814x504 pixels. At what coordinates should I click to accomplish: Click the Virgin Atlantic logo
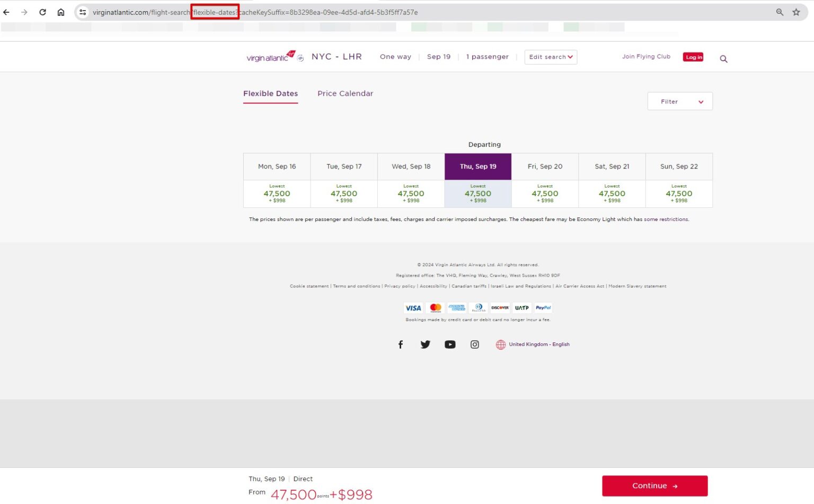[x=270, y=57]
